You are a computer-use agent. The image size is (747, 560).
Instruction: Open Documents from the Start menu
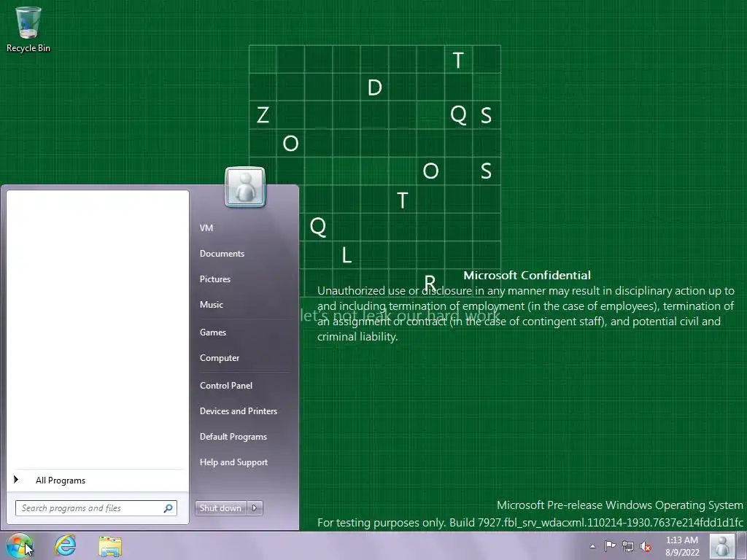(222, 254)
